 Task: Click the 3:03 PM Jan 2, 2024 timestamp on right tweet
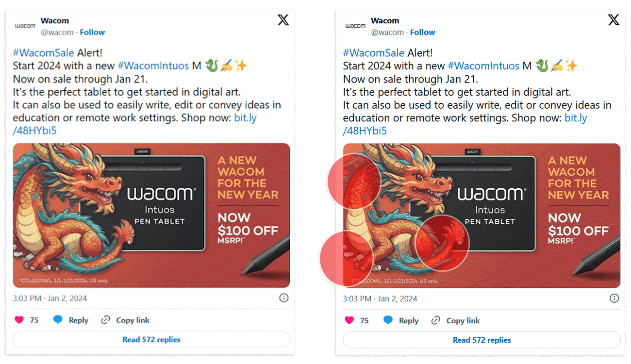(380, 298)
